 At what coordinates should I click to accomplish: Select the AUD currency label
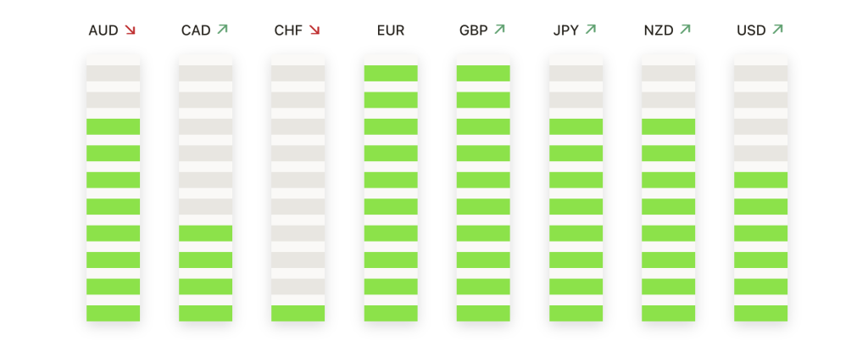click(103, 31)
